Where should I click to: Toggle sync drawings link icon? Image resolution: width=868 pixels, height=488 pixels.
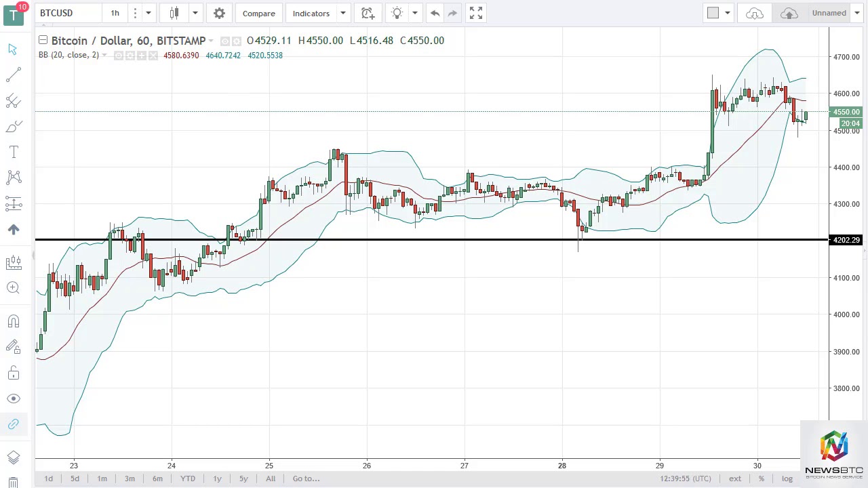[x=13, y=424]
